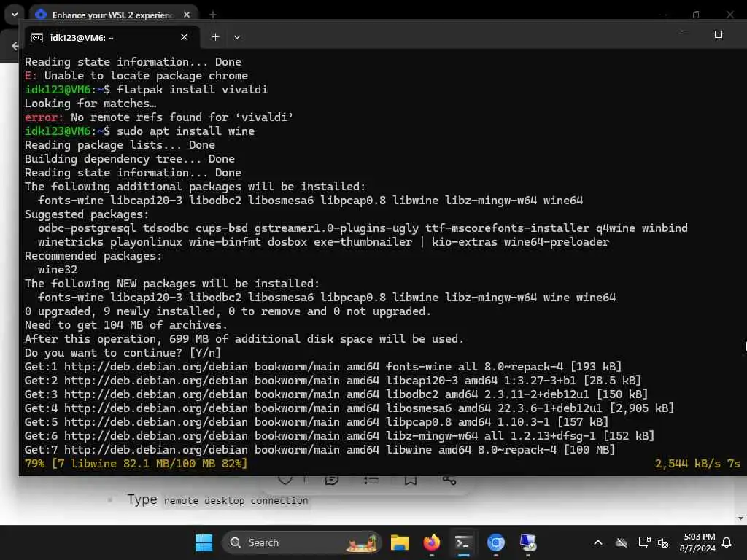Click the bulleted list icon on the article toolbar
The width and height of the screenshot is (747, 560).
(x=371, y=480)
